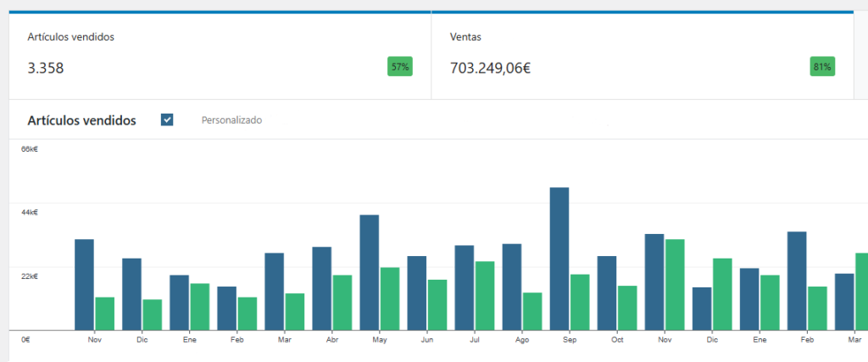Viewport: 868px width, 362px height.
Task: Select the tallest blue bar for Sep
Action: 559,259
